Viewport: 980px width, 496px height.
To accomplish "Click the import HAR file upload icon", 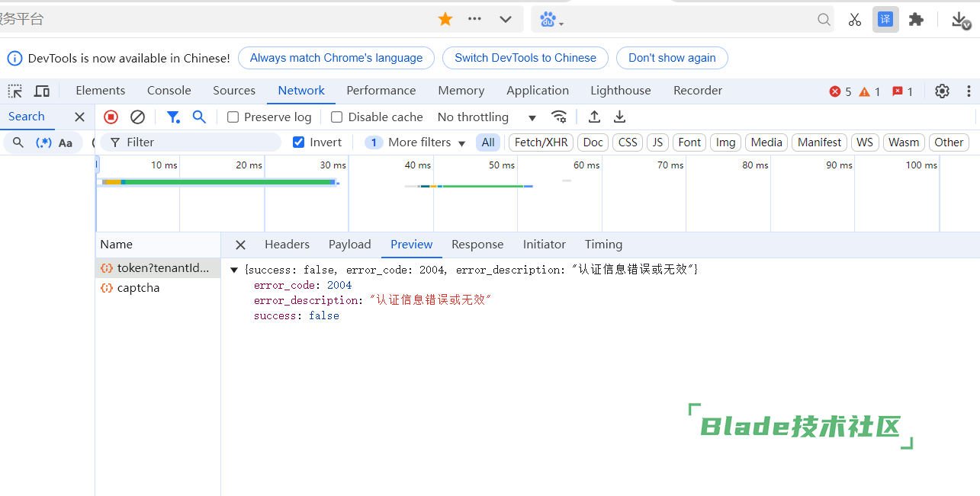I will coord(594,117).
